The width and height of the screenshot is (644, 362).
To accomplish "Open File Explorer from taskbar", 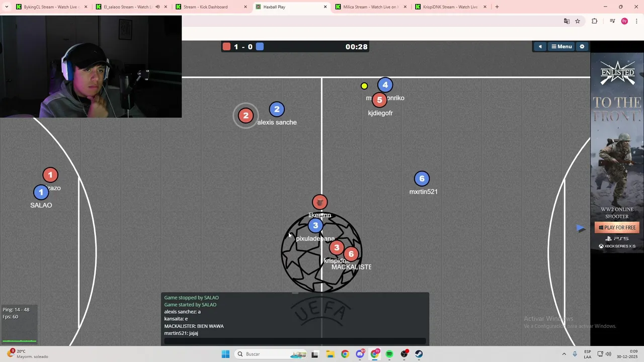I will coord(330,354).
